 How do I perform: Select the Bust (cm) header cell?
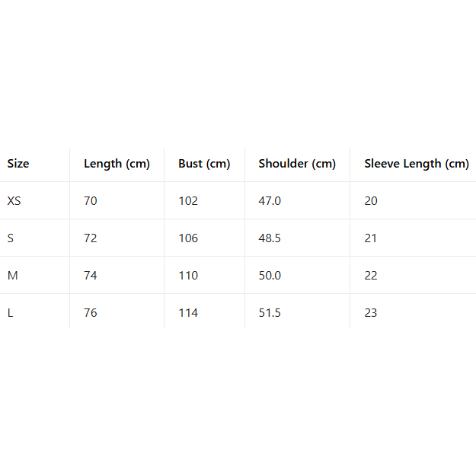point(204,164)
